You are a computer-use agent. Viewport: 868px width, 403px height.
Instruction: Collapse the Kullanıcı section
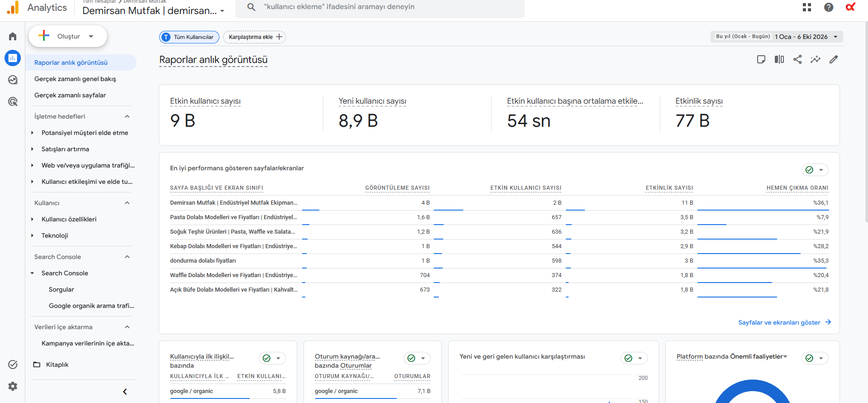point(127,203)
